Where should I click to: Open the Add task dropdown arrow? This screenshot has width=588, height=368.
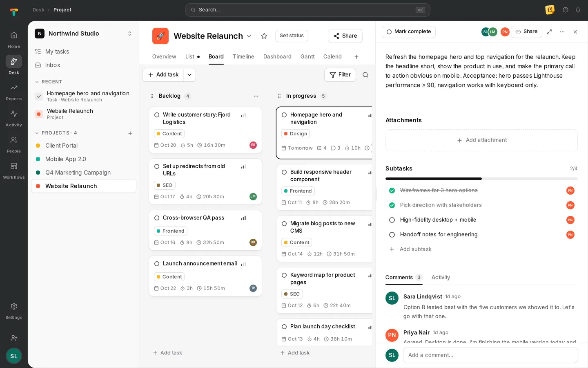tap(189, 75)
